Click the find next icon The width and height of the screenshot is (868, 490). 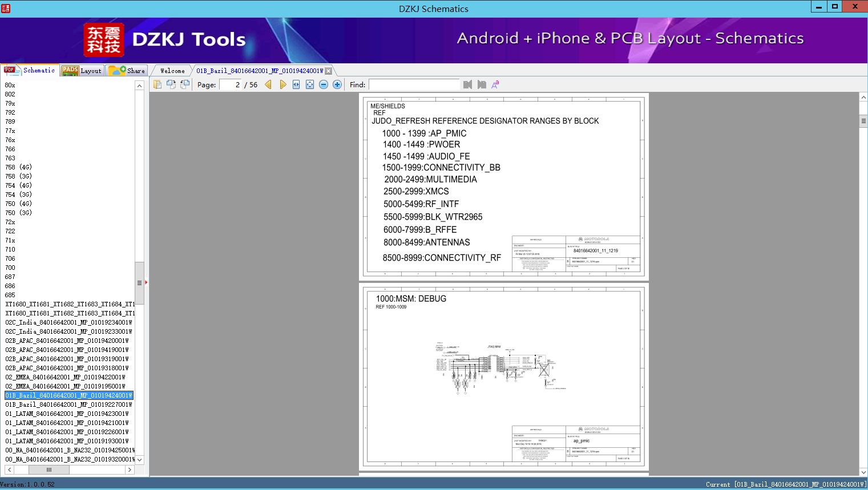pyautogui.click(x=482, y=84)
